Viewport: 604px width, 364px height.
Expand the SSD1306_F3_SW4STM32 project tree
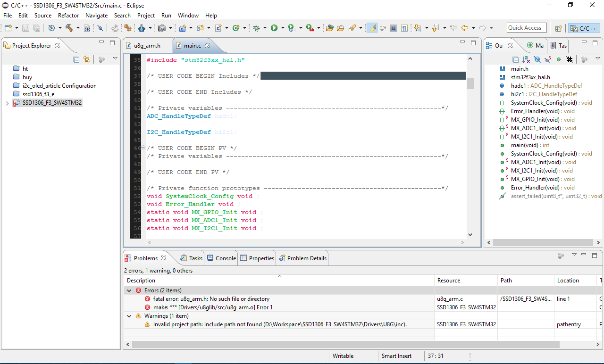7,103
